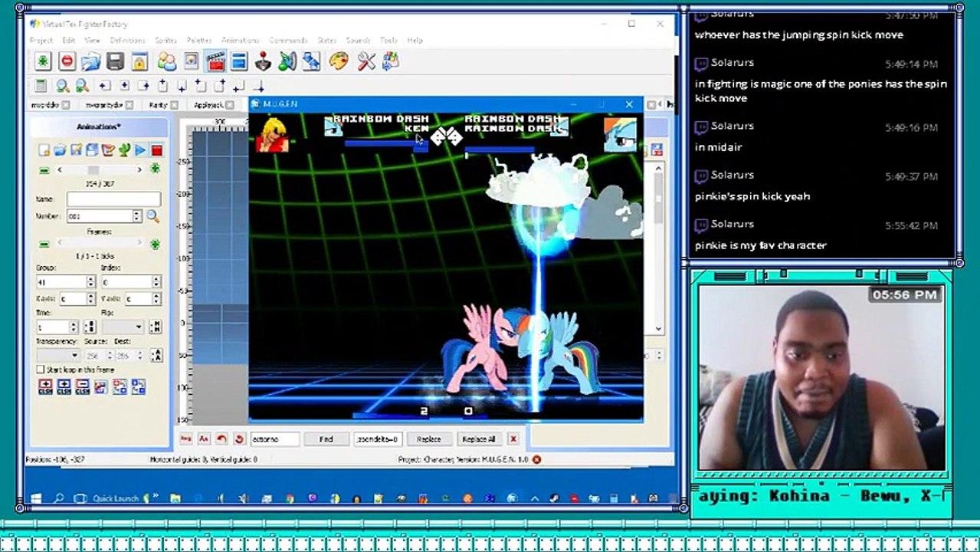This screenshot has height=552, width=980.
Task: Adjust the Time value spinner
Action: [x=74, y=327]
